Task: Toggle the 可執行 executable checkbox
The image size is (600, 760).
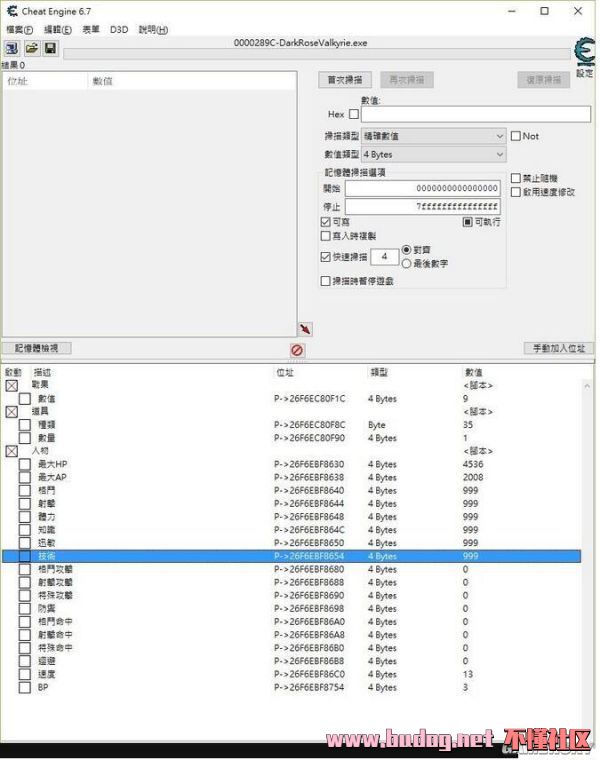Action: point(467,222)
